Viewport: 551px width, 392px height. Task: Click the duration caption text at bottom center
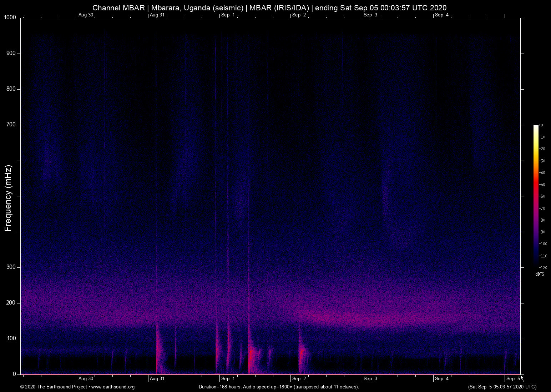pos(279,387)
